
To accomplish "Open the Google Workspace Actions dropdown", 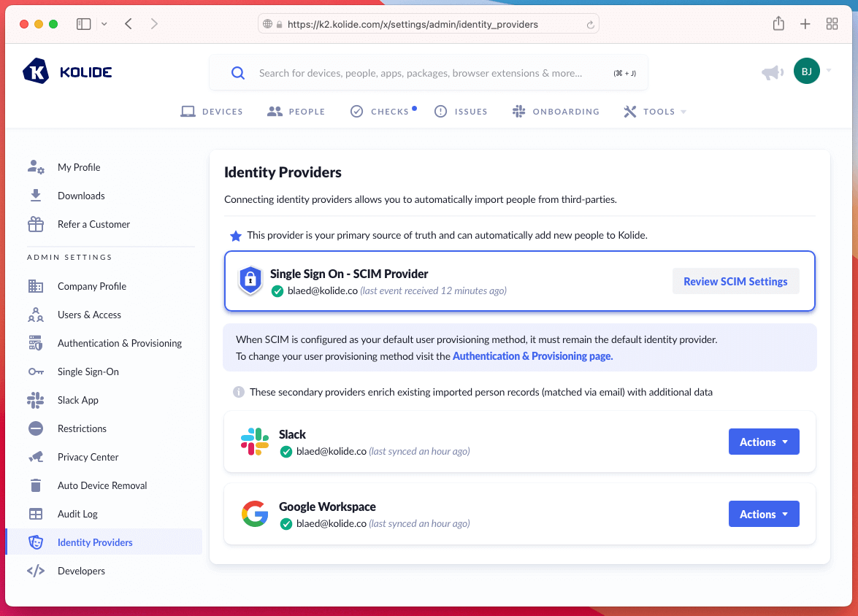I will coord(764,514).
